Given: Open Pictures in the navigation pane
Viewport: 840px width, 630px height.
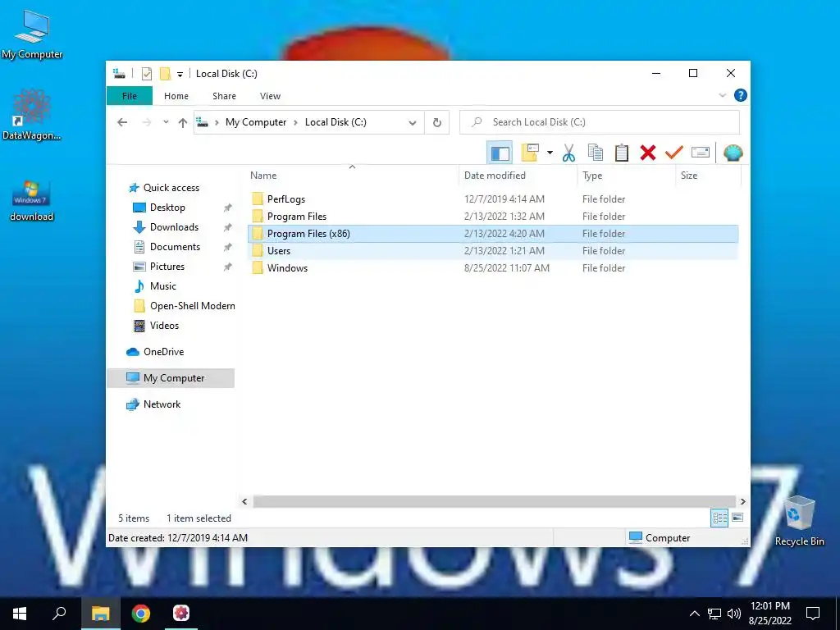Looking at the screenshot, I should tap(167, 267).
